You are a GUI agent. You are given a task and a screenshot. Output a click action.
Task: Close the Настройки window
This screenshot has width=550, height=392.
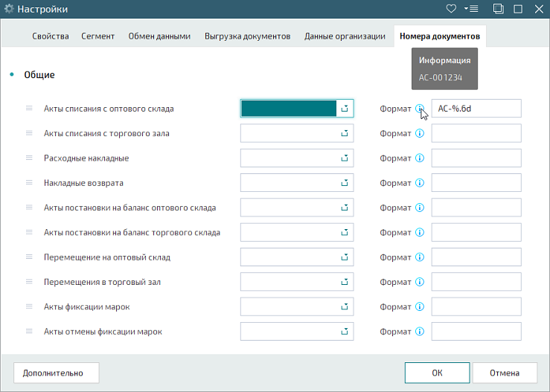539,9
